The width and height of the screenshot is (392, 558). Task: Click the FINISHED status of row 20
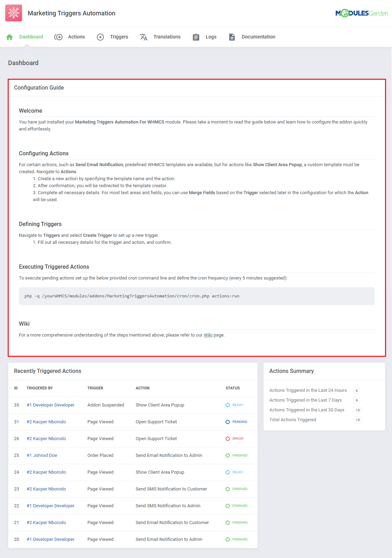tap(236, 539)
